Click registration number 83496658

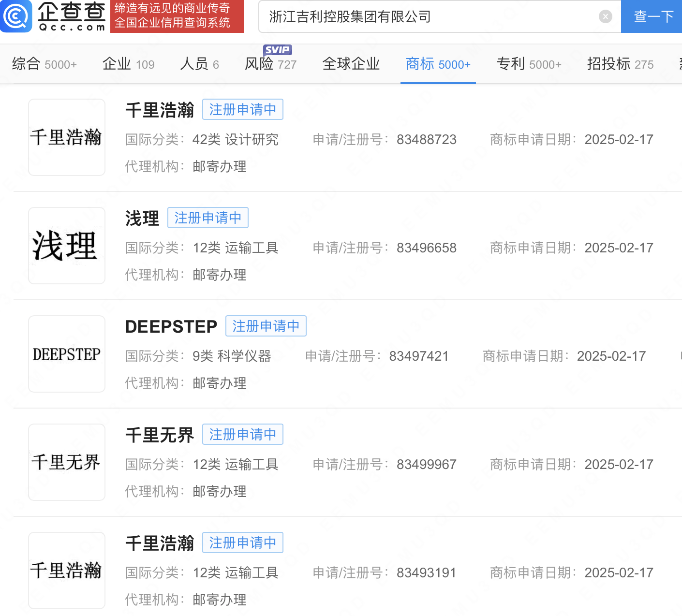tap(427, 248)
